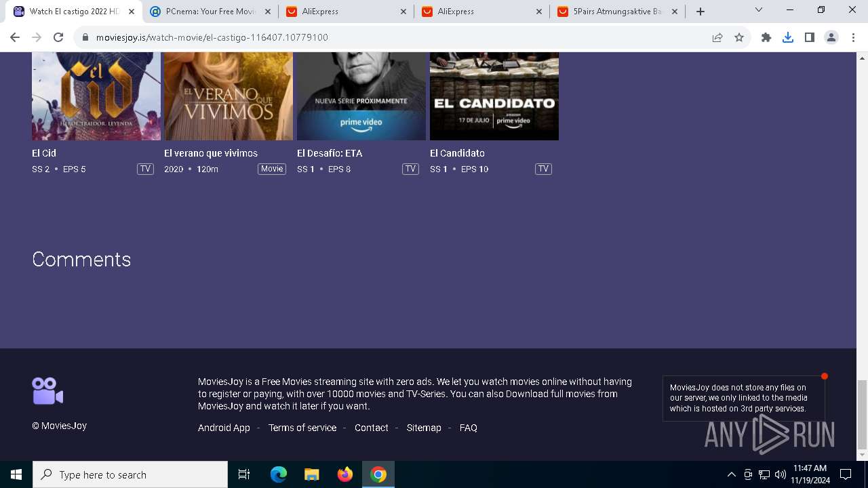Launch Microsoft Edge from taskbar

click(279, 474)
